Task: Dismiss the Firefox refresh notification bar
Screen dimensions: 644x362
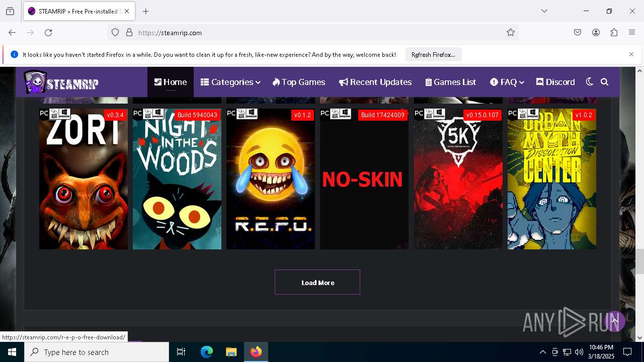Action: tap(631, 54)
